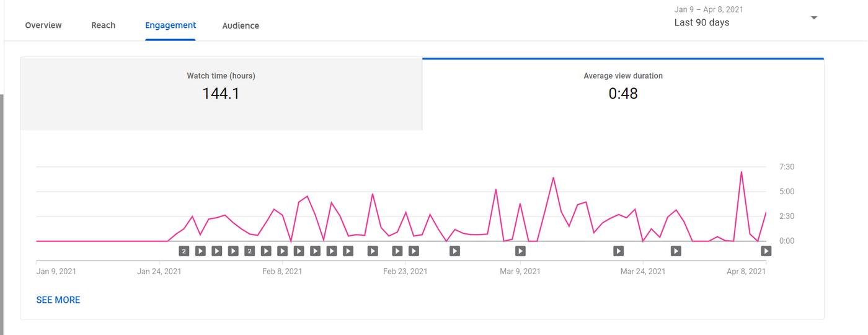Viewport: 868px width, 335px height.
Task: Click the second video marker labeled 2
Action: click(x=249, y=251)
